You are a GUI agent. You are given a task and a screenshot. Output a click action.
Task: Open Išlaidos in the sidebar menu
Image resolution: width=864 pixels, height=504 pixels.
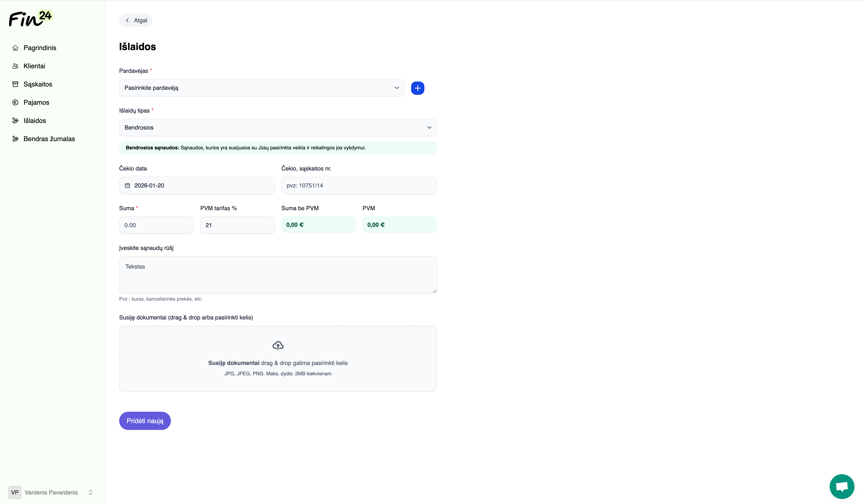click(x=35, y=121)
